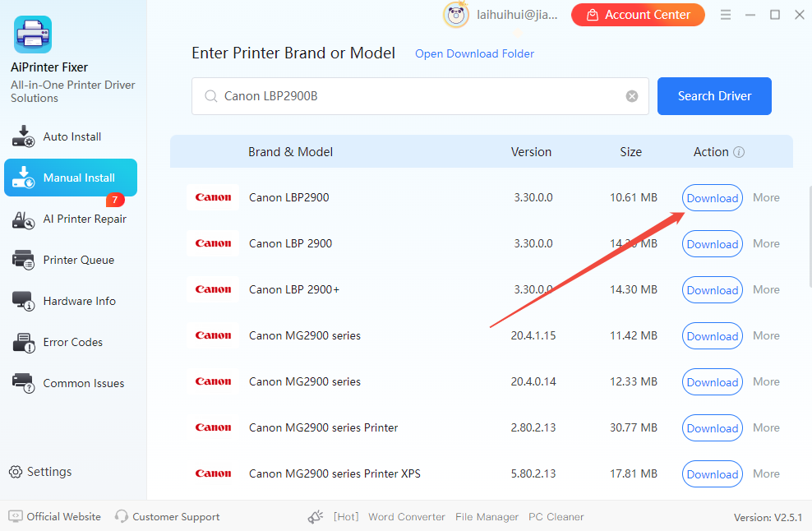Select AI Printer Repair in sidebar

pos(77,219)
